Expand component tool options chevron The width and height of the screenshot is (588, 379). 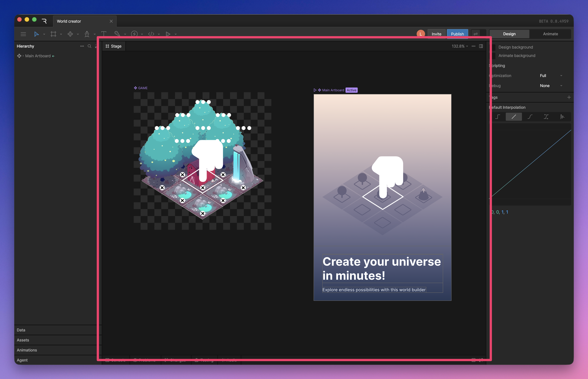pos(78,34)
